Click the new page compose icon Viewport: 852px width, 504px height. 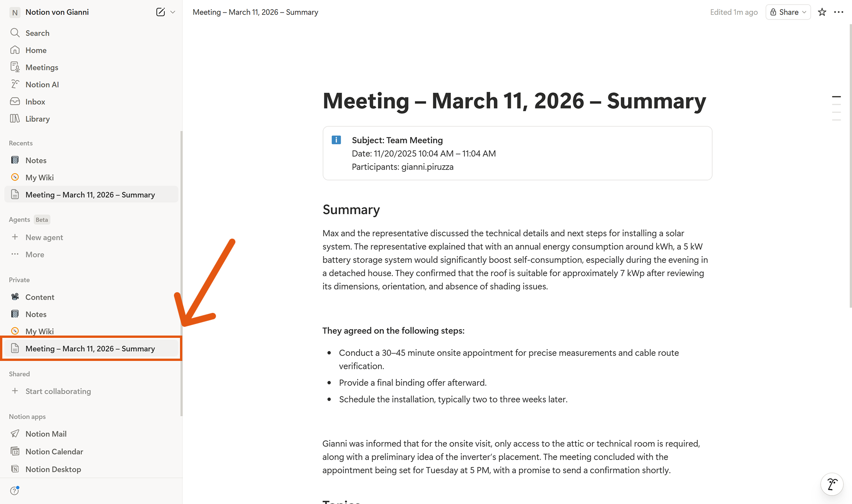(x=160, y=12)
